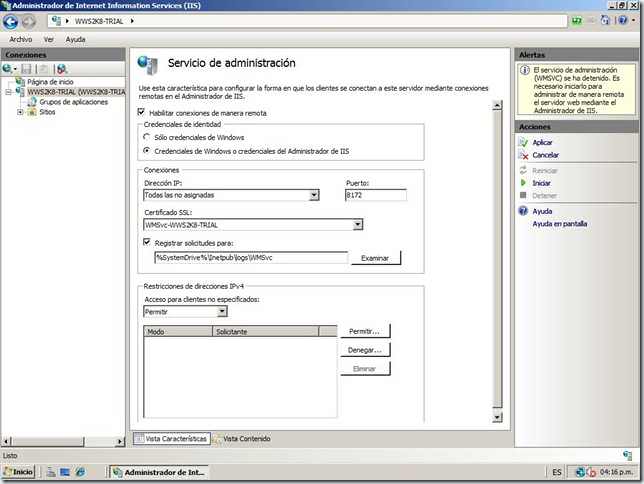
Task: Open the Server Manager quick launch icon
Action: coord(51,472)
